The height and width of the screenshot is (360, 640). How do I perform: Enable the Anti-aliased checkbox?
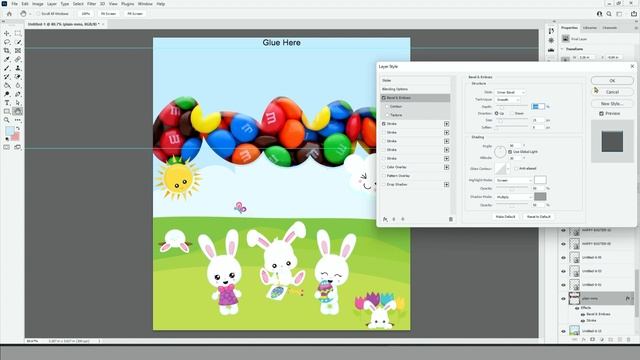click(516, 169)
